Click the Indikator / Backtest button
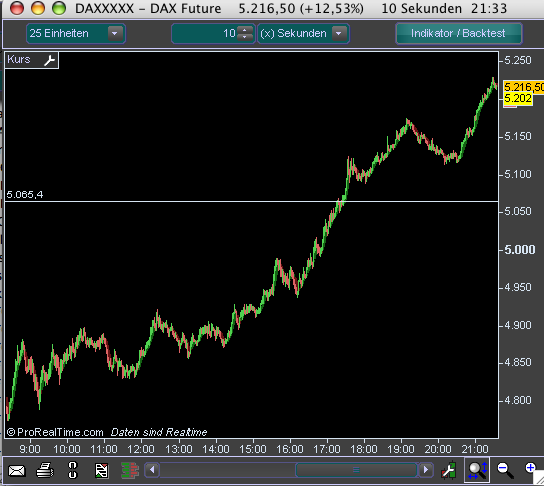 [x=459, y=33]
